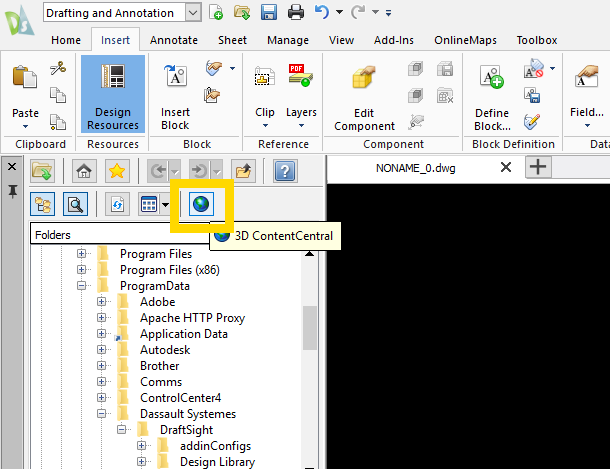Close the Design Resources palette with X
Image resolution: width=610 pixels, height=469 pixels.
pos(12,167)
